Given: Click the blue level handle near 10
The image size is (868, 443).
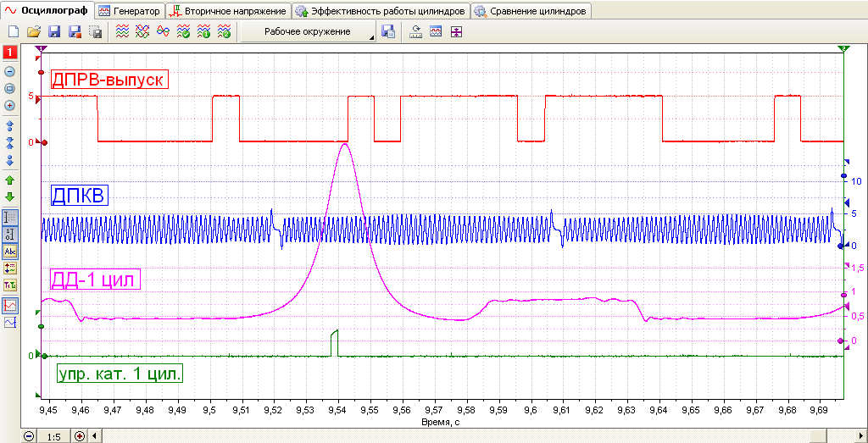Looking at the screenshot, I should pyautogui.click(x=843, y=176).
